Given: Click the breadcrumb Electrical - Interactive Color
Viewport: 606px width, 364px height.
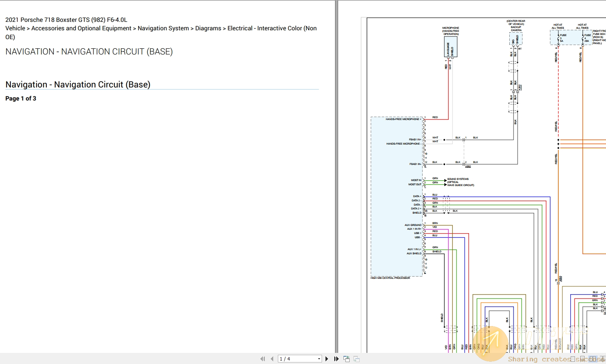Looking at the screenshot, I should (265, 28).
